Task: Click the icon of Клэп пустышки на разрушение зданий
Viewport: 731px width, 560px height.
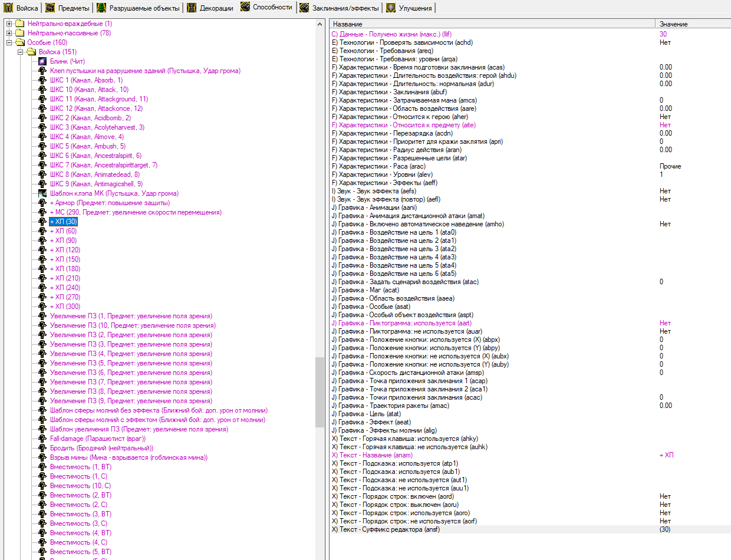Action: (42, 71)
